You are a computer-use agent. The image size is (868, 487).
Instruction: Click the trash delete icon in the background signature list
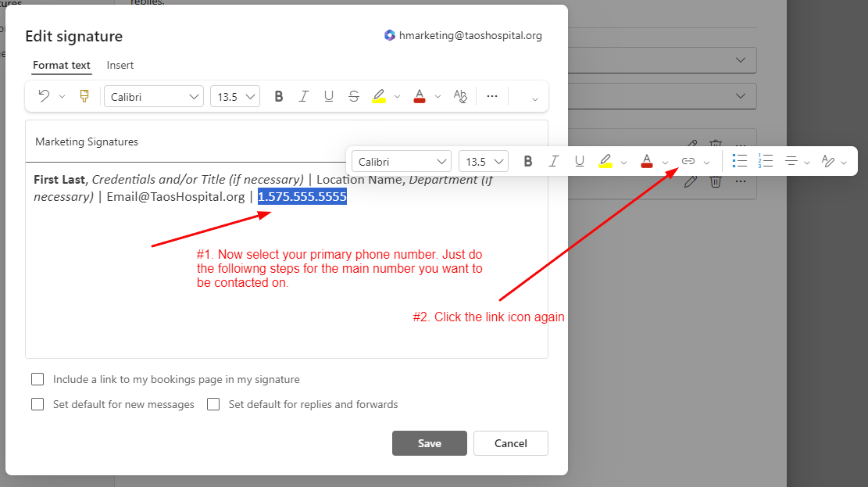[716, 181]
